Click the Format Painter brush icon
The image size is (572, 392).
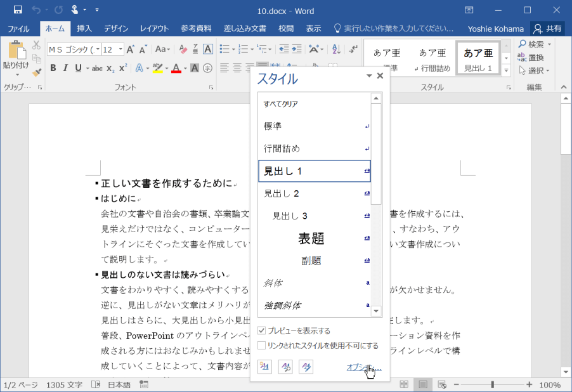37,72
